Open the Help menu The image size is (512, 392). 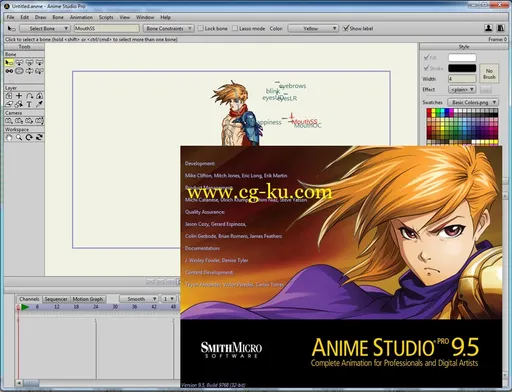165,17
